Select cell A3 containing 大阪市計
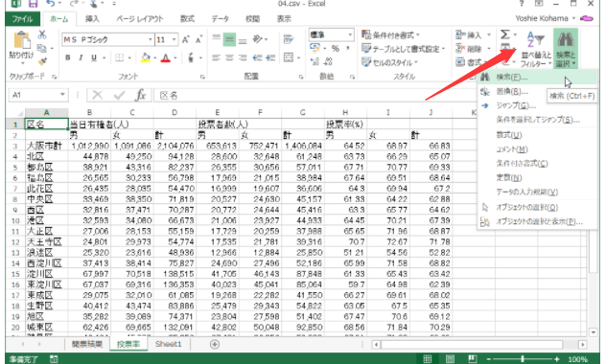Screen dimensions: 606x364 point(46,146)
